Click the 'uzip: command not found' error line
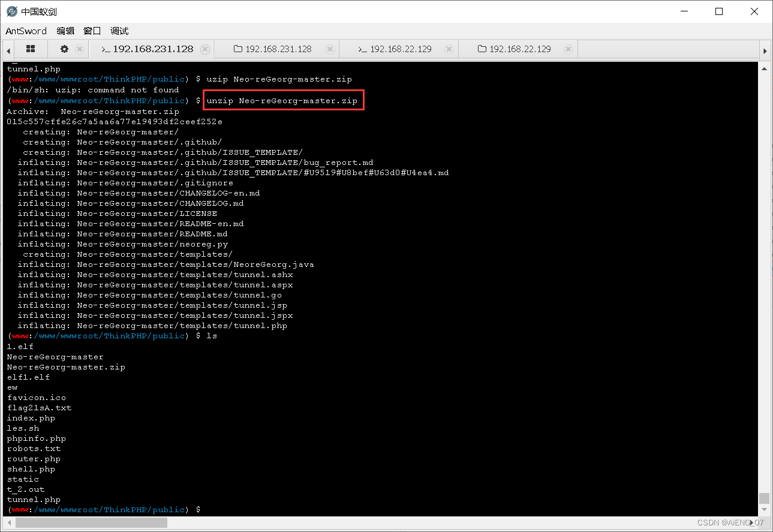 (93, 90)
